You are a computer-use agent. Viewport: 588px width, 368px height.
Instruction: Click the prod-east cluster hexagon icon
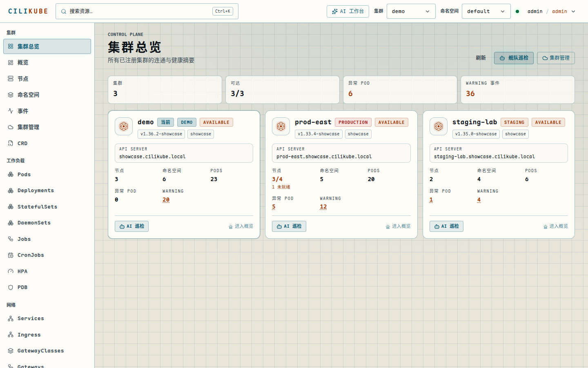tap(281, 126)
